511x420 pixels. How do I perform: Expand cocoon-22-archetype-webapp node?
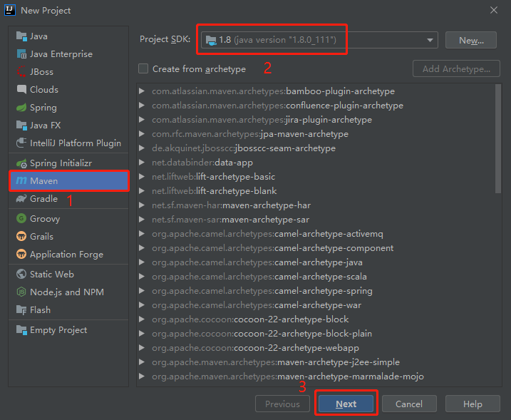click(142, 348)
